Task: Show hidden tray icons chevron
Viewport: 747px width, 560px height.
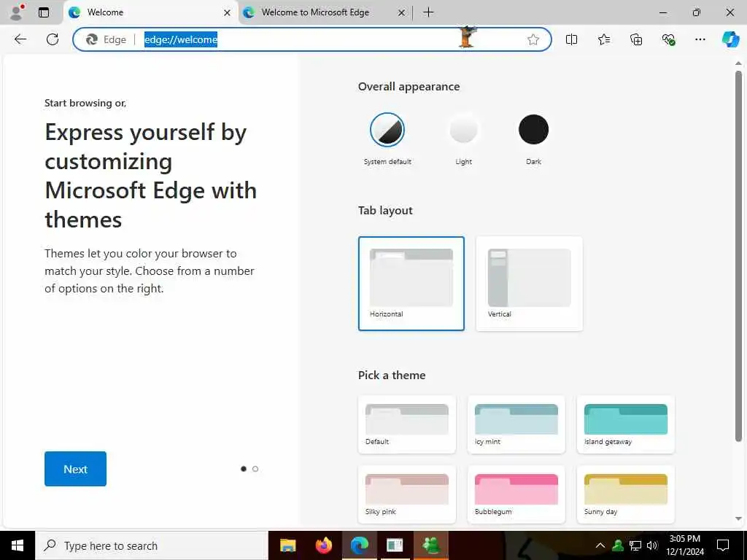Action: [x=600, y=545]
